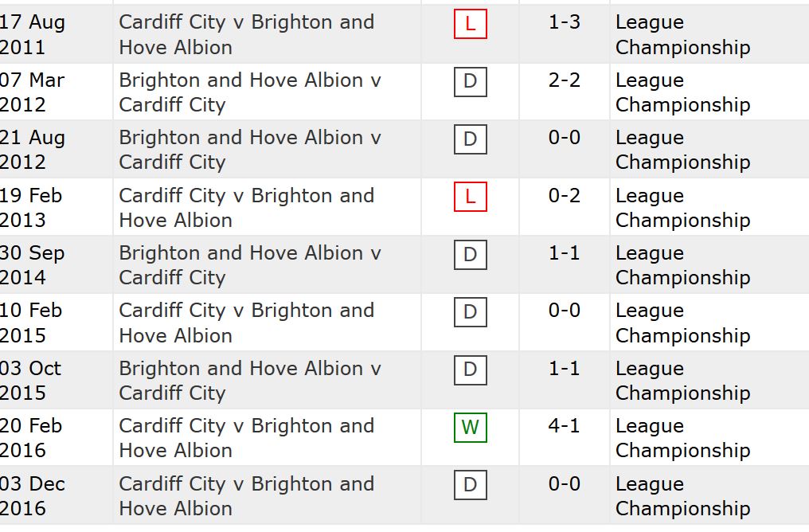Select the 2-2 score on 07 Mar 2012

(x=564, y=80)
